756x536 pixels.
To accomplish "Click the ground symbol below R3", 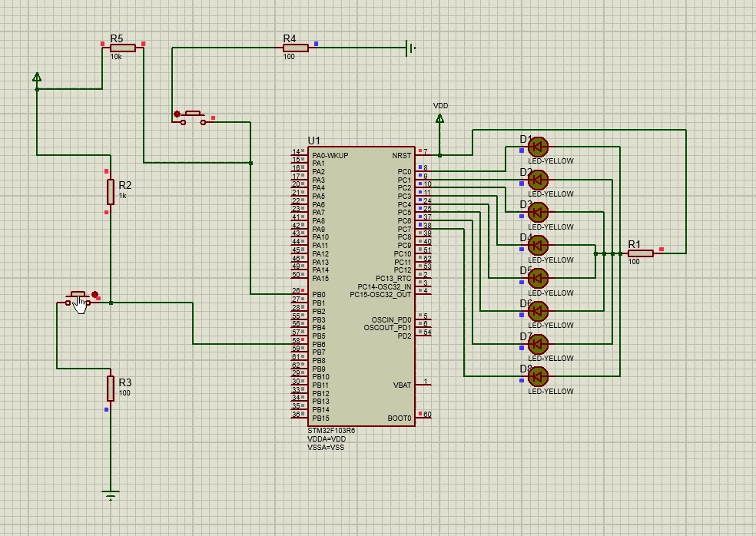I will click(x=111, y=495).
